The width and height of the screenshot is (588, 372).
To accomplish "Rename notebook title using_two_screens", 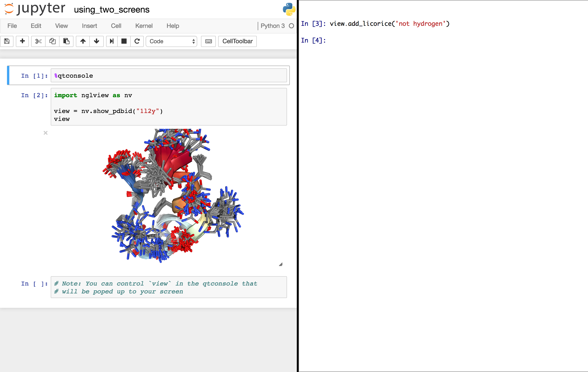I will pos(112,10).
